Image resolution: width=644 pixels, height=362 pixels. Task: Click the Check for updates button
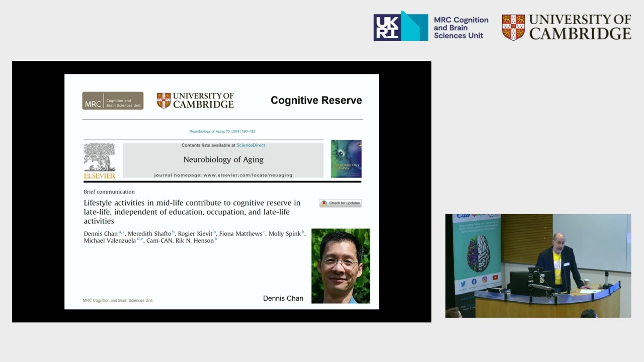pos(341,203)
